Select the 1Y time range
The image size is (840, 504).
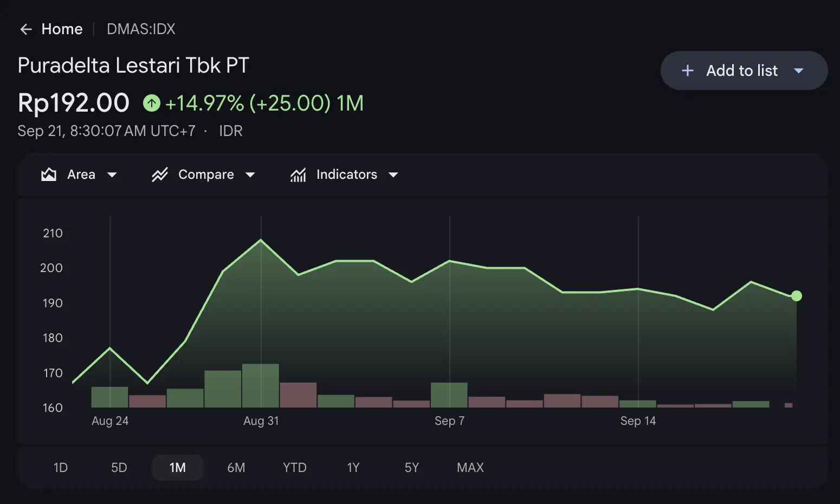point(353,468)
